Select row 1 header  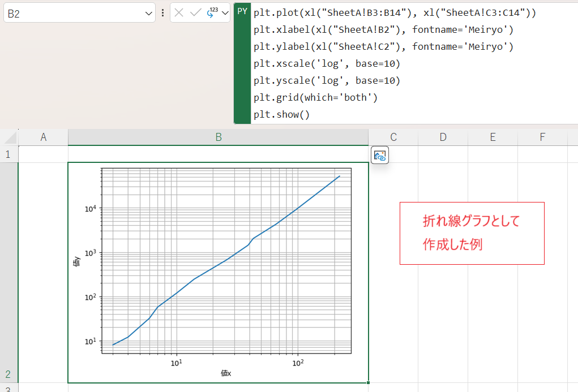(8, 153)
